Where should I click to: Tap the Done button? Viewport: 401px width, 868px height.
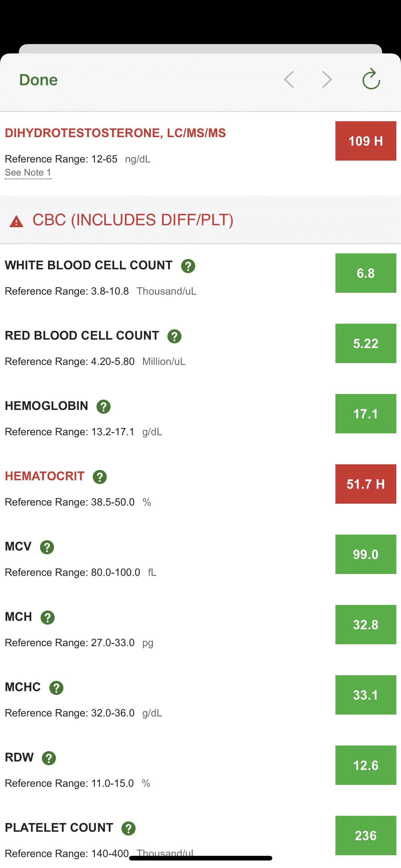(x=38, y=80)
